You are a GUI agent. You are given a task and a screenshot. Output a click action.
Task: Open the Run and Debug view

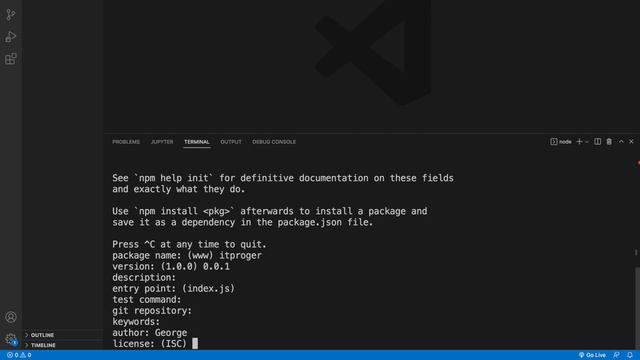(x=11, y=37)
